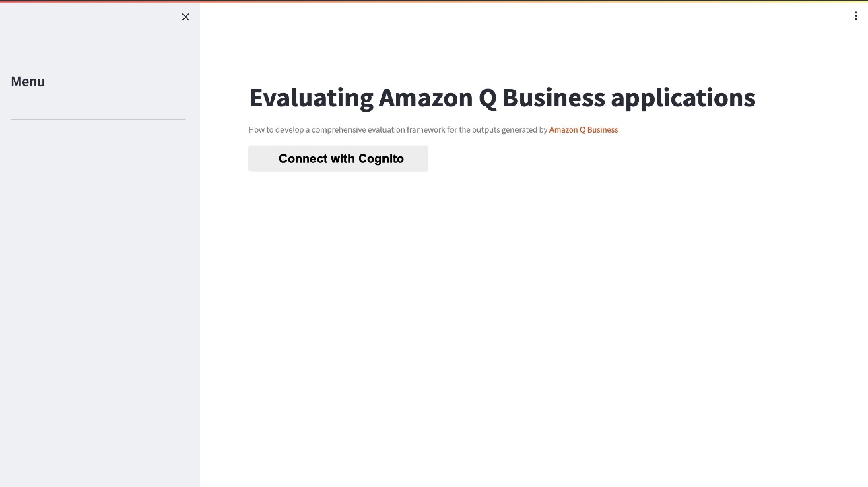Click the word Evaluating in the heading
The width and height of the screenshot is (868, 487).
click(x=311, y=98)
